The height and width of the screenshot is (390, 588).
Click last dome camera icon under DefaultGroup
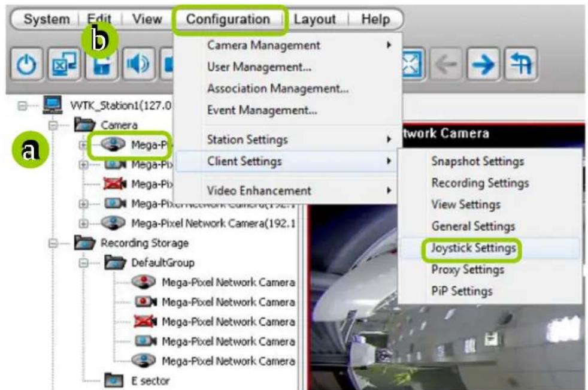[x=144, y=361]
